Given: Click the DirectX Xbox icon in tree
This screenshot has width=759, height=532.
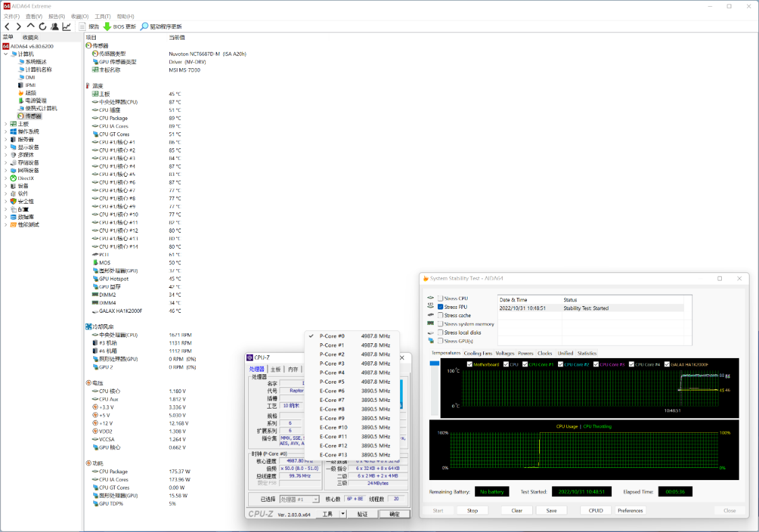Looking at the screenshot, I should [13, 178].
